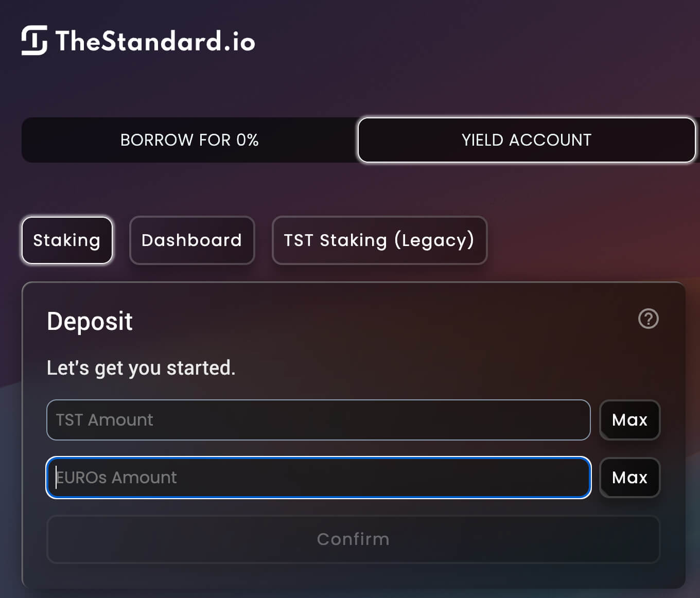Click the Deposit card heading
The width and height of the screenshot is (700, 598).
[90, 321]
